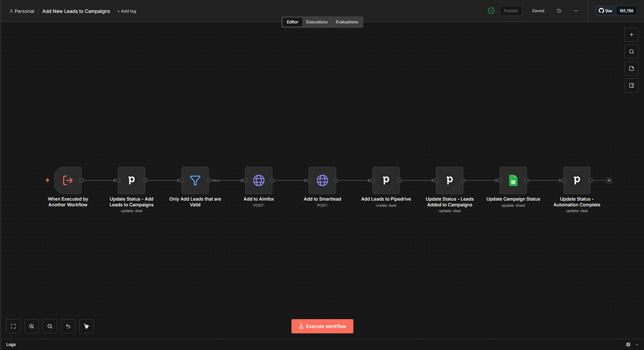Image resolution: width=644 pixels, height=350 pixels.
Task: Fit the workflow to view
Action: click(13, 326)
